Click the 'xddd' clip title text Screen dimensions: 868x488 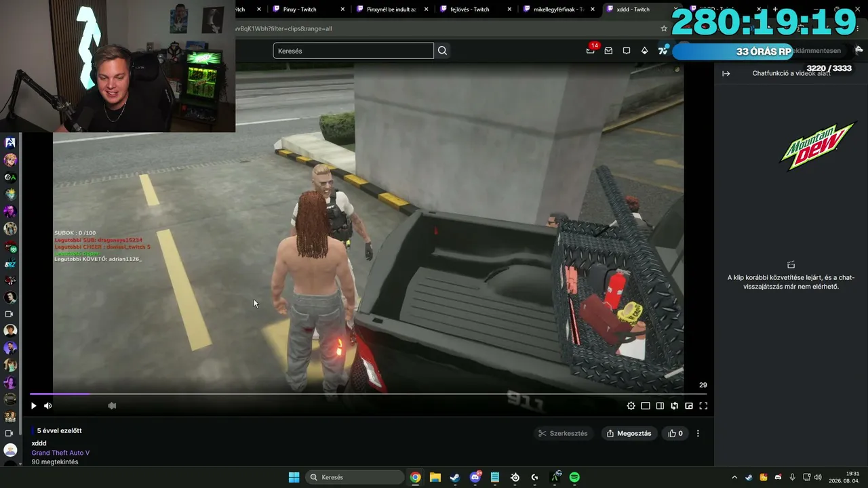[x=39, y=443]
